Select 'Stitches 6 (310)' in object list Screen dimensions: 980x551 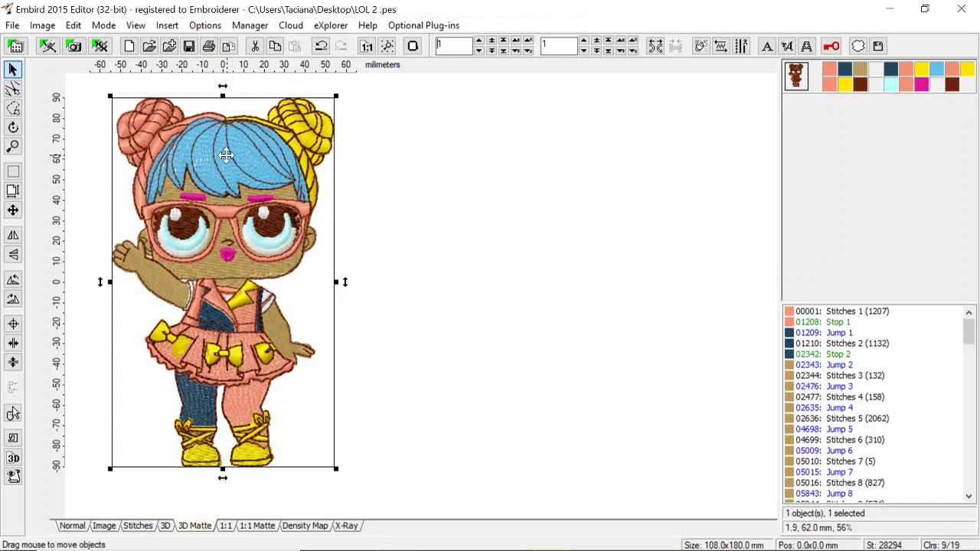pyautogui.click(x=840, y=440)
